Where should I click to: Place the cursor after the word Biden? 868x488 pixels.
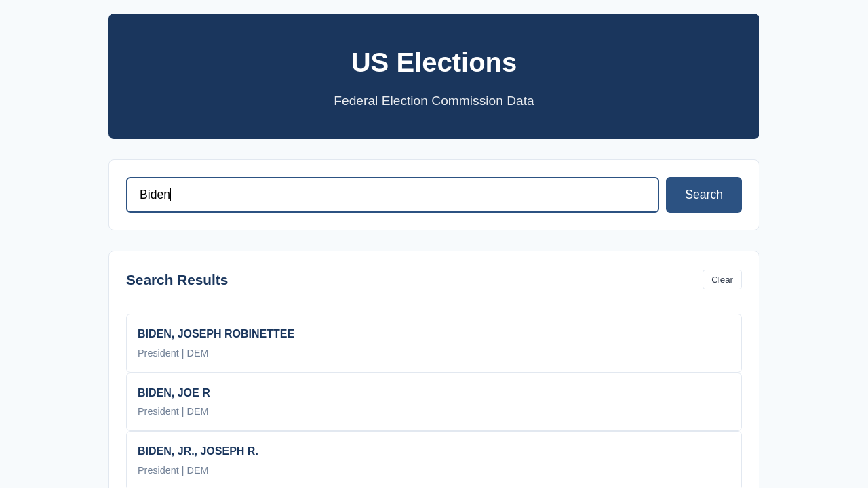[171, 195]
